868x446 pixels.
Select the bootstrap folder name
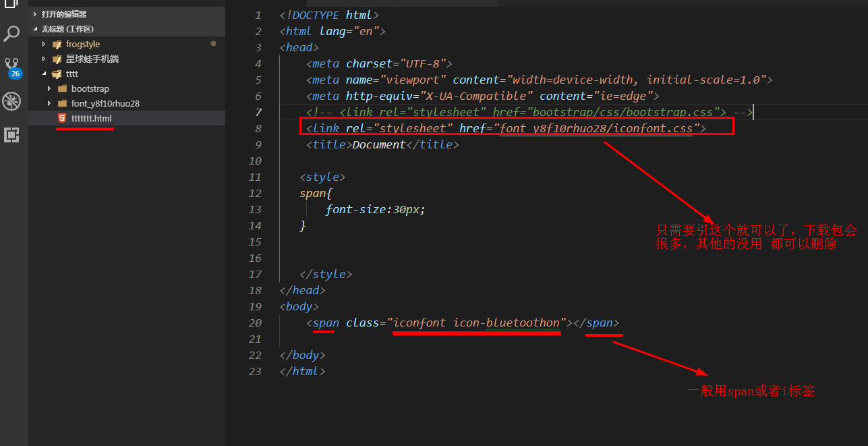point(90,89)
